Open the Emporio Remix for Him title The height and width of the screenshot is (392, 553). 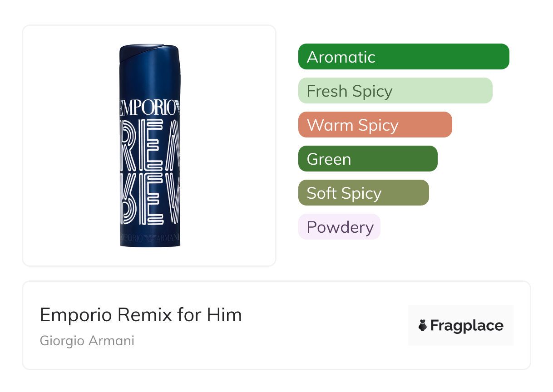click(141, 315)
